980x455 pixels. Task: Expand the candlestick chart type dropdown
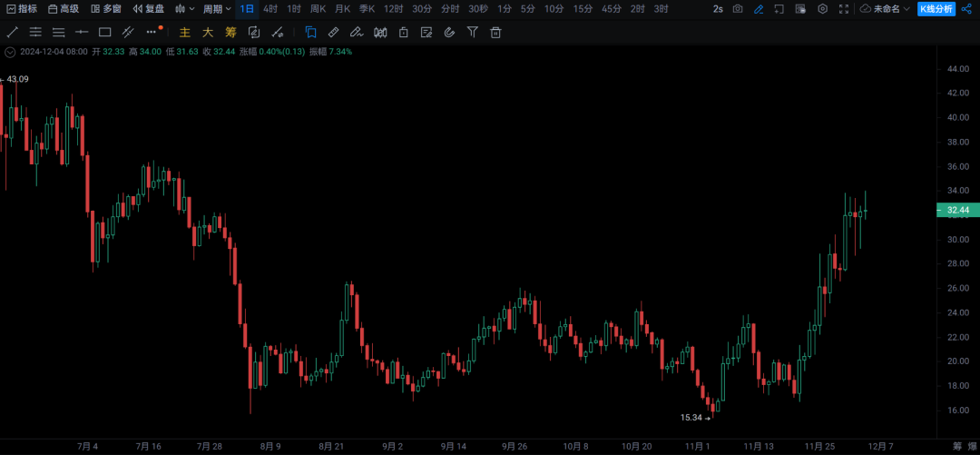tap(184, 9)
